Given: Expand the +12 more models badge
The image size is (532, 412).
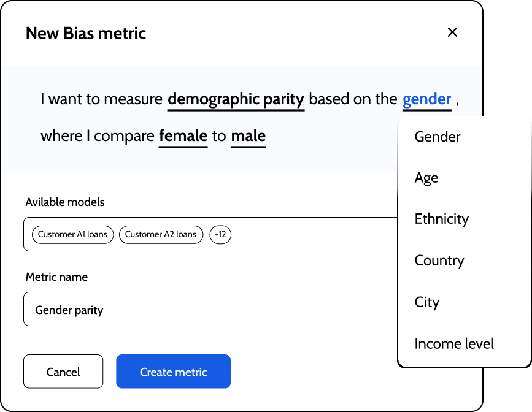Looking at the screenshot, I should pos(220,234).
